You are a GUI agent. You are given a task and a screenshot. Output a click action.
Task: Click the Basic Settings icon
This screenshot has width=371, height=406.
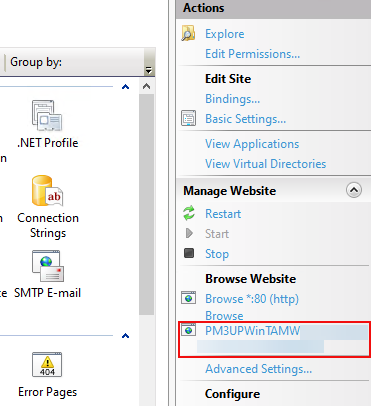pos(188,118)
